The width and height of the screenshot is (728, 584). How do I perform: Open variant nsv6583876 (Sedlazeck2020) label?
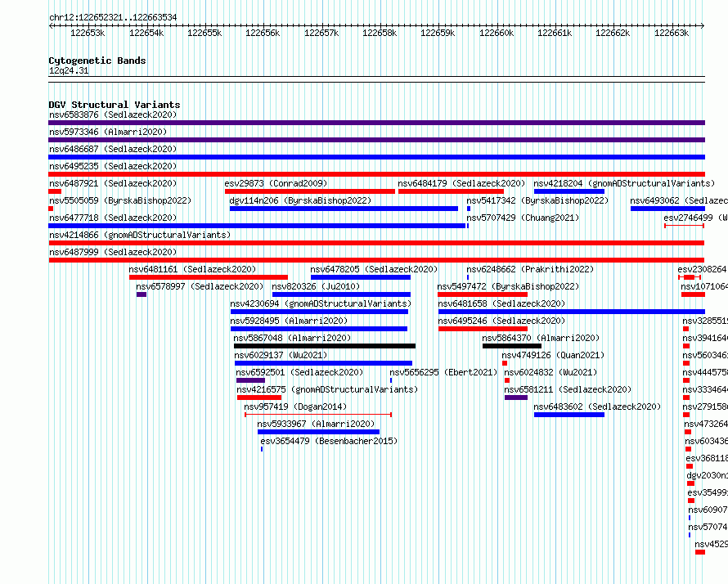(x=113, y=115)
